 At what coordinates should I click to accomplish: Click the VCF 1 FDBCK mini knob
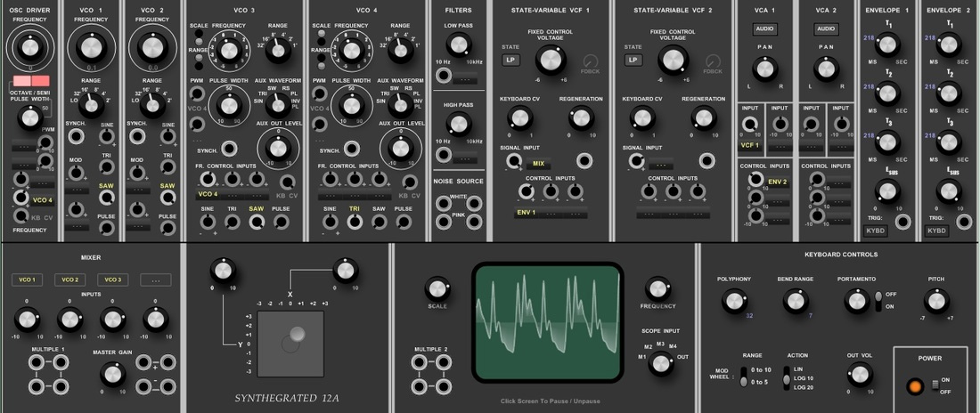click(590, 61)
